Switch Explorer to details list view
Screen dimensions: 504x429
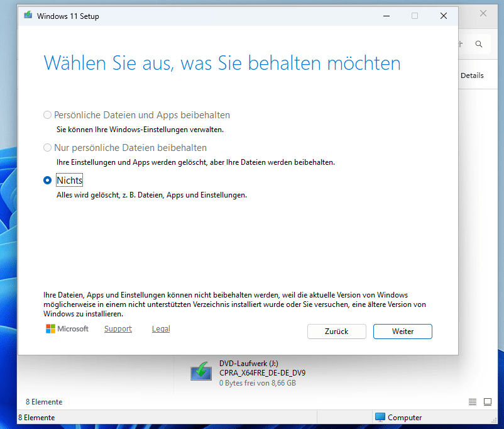point(472,402)
